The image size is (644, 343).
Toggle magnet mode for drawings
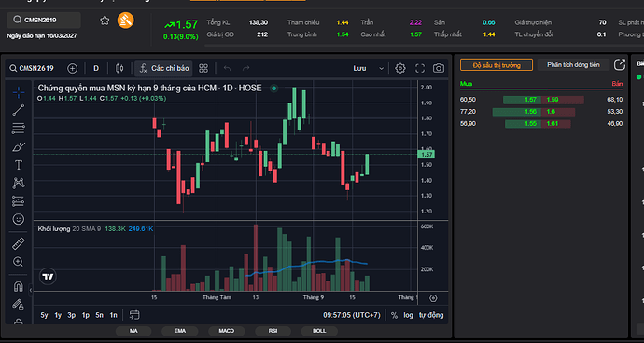click(x=19, y=286)
